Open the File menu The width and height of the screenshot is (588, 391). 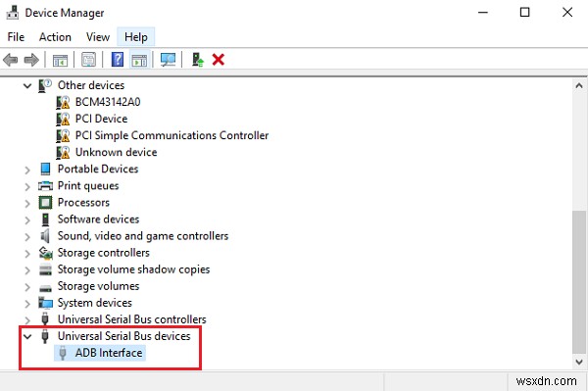(16, 37)
